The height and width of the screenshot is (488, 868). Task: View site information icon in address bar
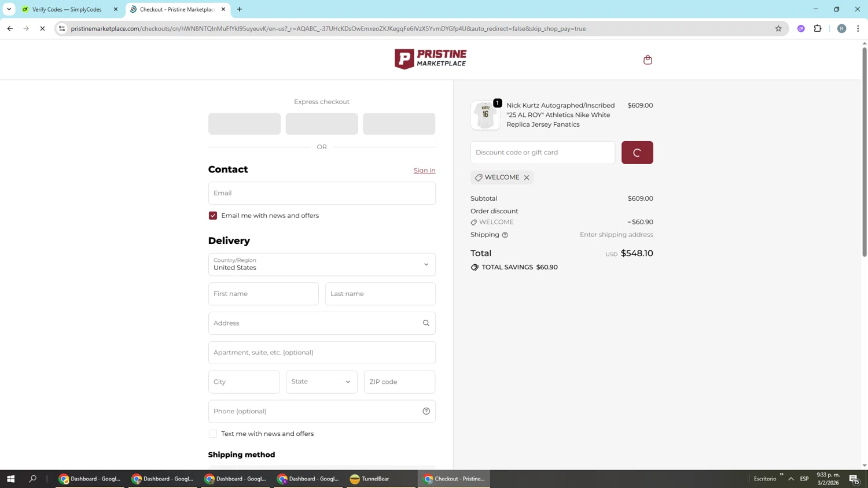point(62,28)
